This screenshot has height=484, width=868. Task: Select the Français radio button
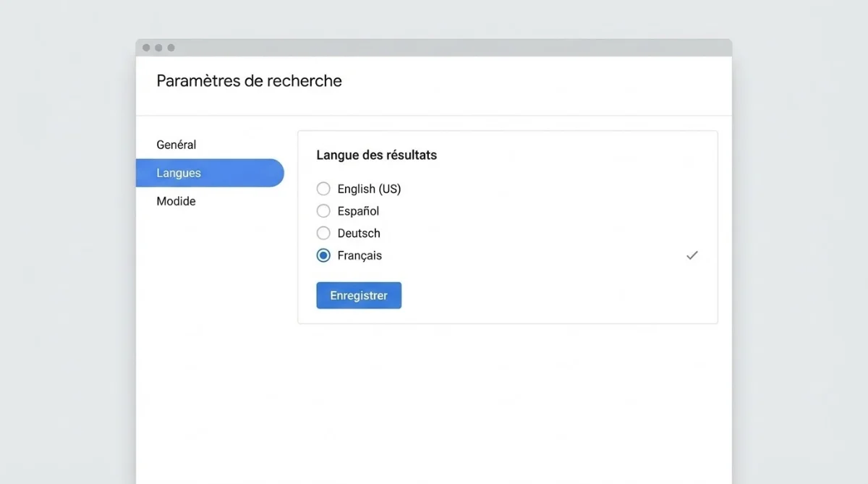point(323,255)
